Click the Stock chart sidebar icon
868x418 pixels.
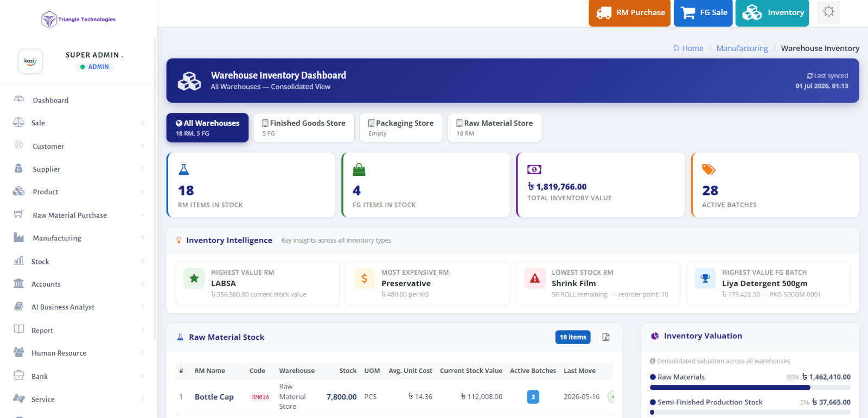click(x=19, y=261)
